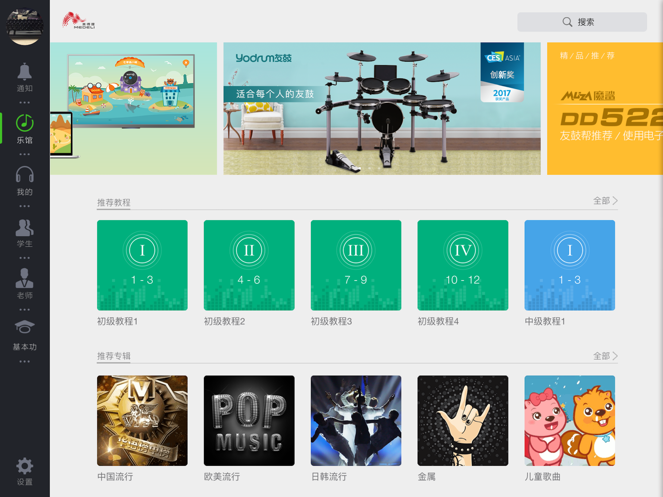Viewport: 663px width, 497px height.
Task: Open 初级教程1 course tile
Action: point(142,265)
